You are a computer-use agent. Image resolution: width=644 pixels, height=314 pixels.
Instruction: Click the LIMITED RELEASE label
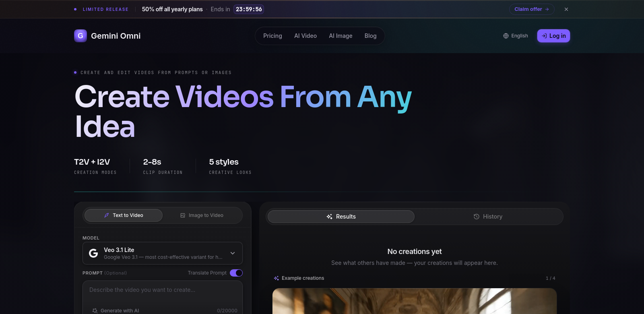(105, 9)
